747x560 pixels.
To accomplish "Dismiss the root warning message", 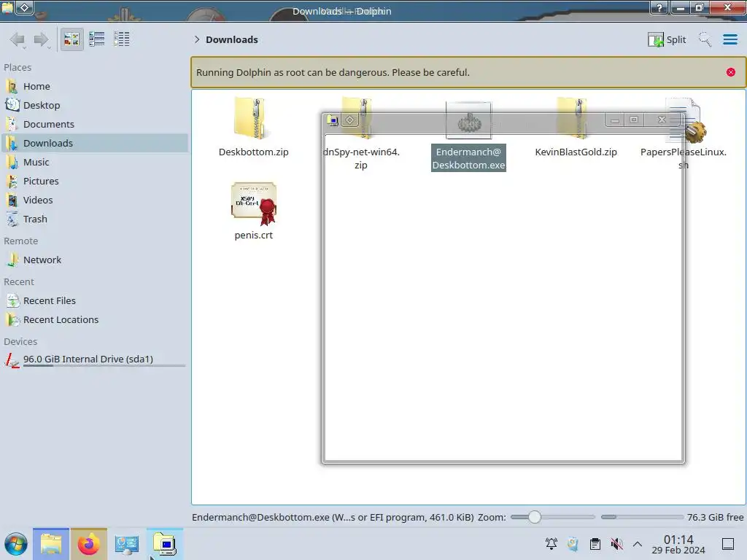I will [731, 72].
